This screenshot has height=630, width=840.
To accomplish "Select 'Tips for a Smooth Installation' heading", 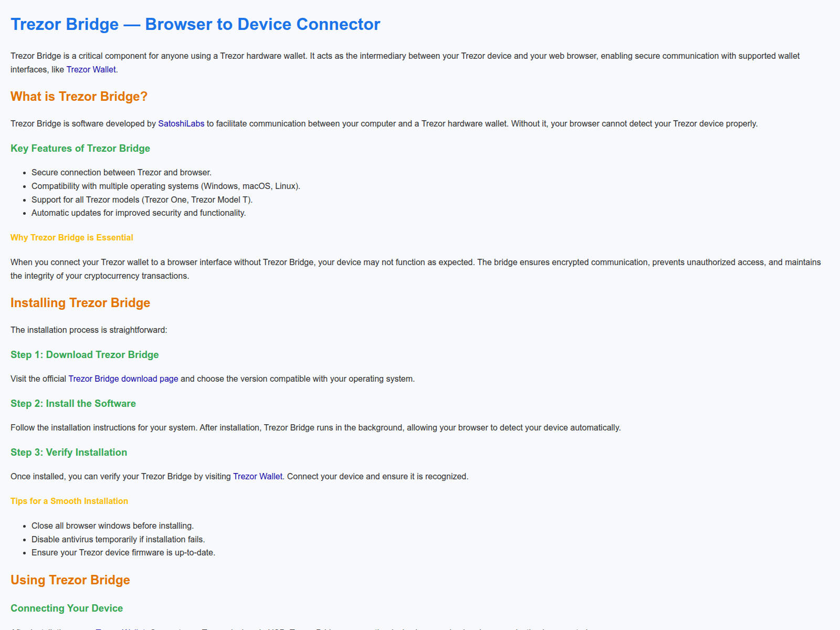I will click(69, 501).
